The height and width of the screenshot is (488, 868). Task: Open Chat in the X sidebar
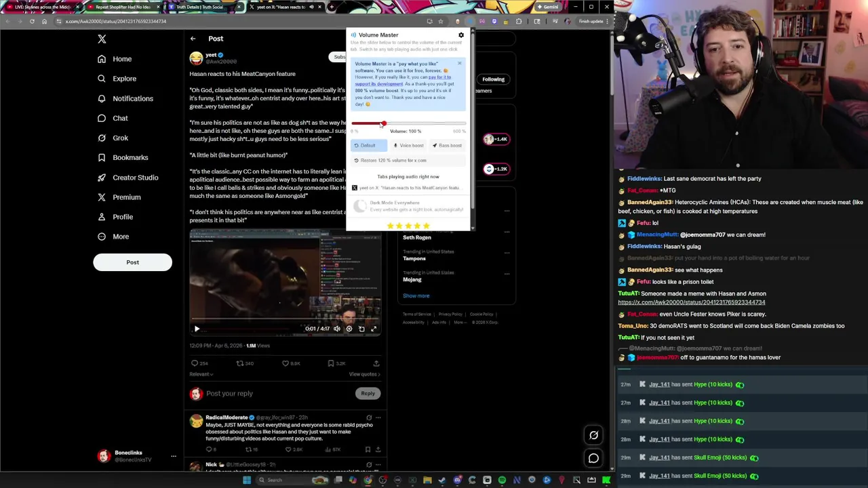pos(113,118)
